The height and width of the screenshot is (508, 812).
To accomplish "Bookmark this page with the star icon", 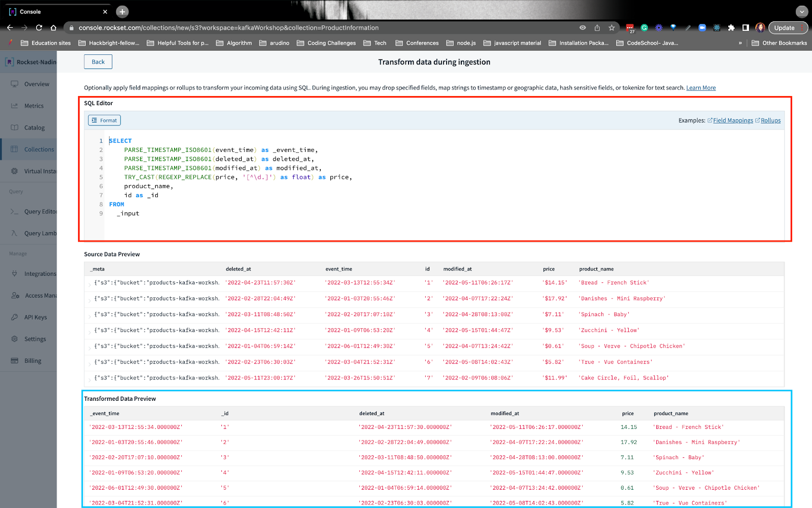I will [x=612, y=27].
